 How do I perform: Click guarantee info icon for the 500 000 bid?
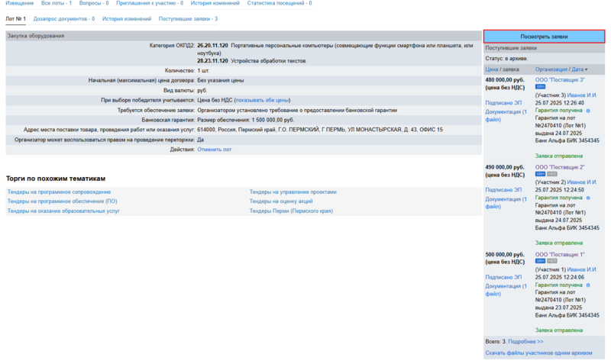point(587,285)
